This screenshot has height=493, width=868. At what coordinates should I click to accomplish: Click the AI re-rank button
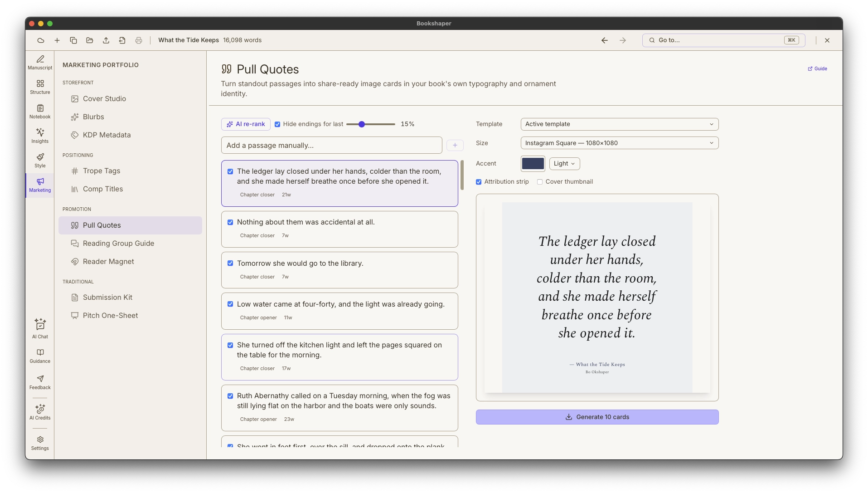(x=246, y=124)
